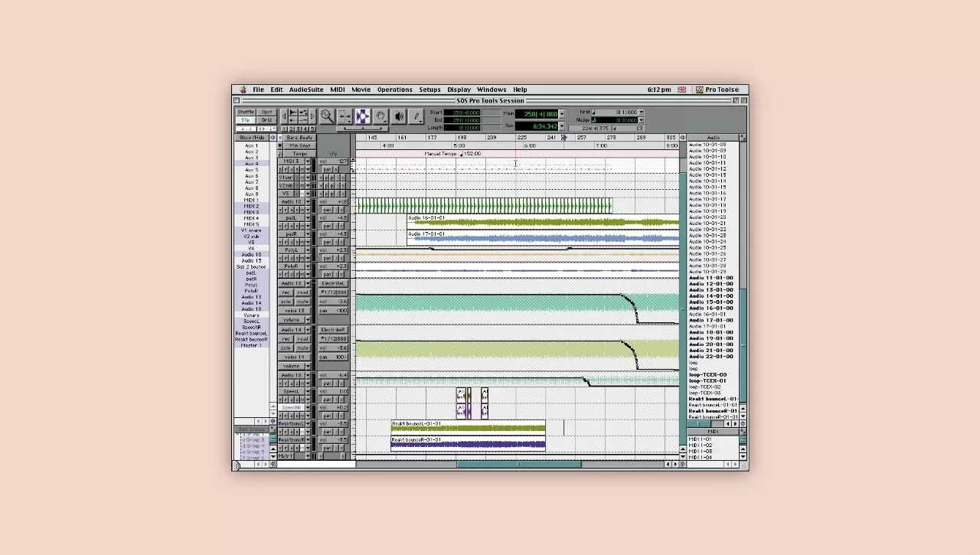Click the Reakt bounceL-01-01 region
Screen dimensions: 980x555
coord(468,427)
